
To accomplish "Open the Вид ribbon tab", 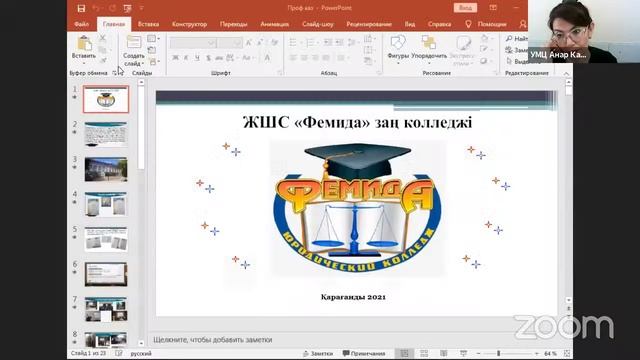I will point(410,24).
